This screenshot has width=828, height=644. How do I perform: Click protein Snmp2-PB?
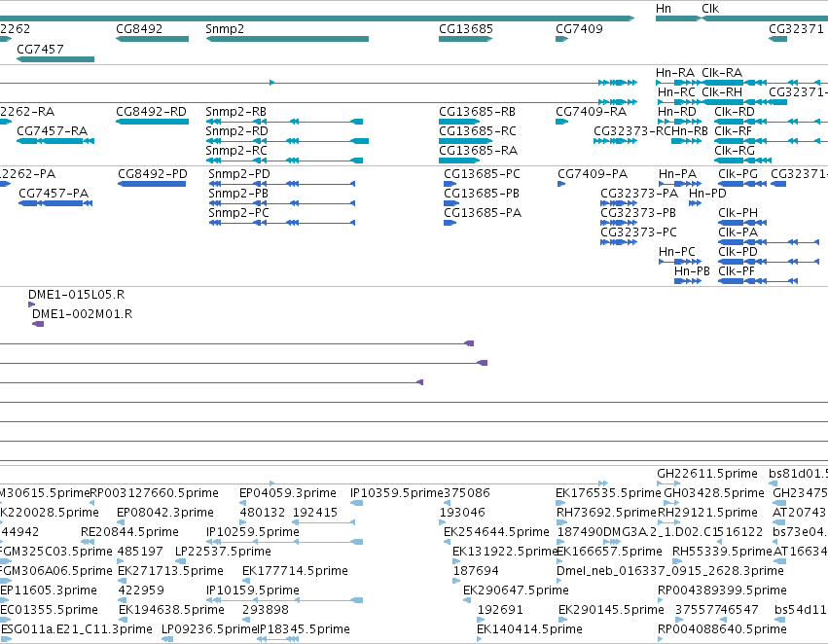point(238,194)
